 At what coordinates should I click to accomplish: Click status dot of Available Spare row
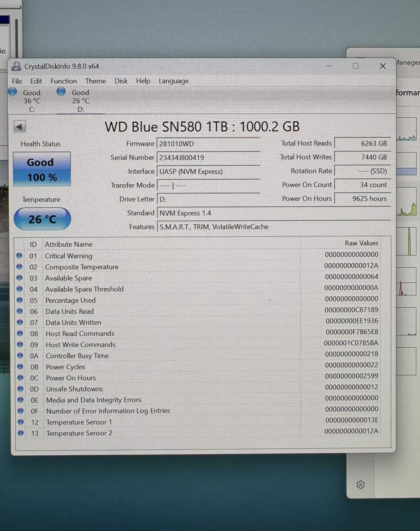[19, 278]
